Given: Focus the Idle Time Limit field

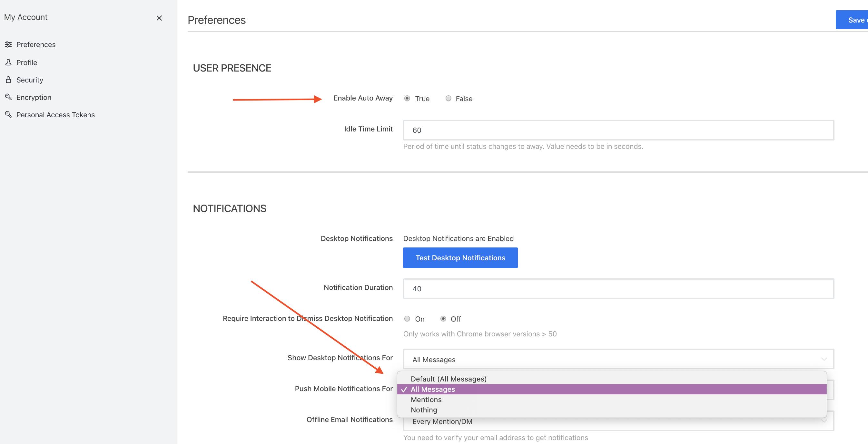Looking at the screenshot, I should 618,130.
